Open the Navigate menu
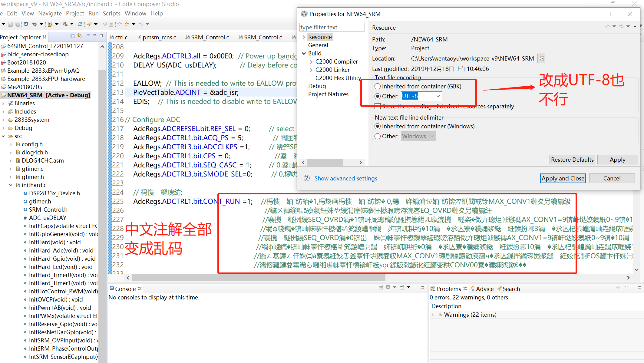The width and height of the screenshot is (644, 363). [x=50, y=13]
